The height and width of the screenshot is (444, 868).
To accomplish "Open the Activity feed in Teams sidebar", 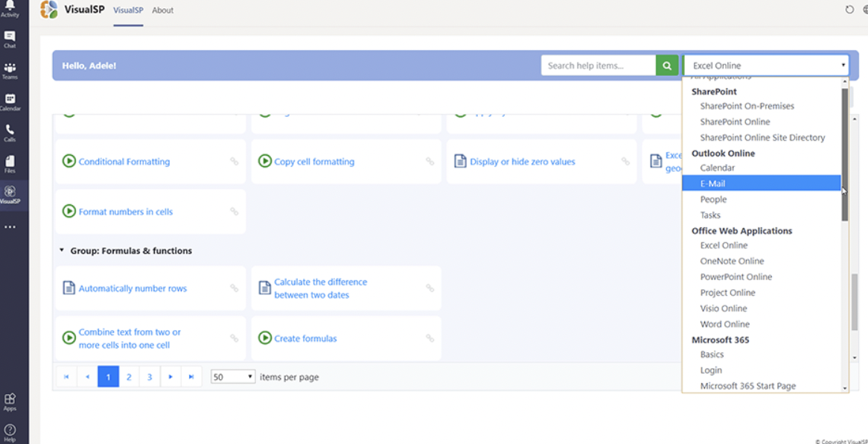I will click(x=10, y=8).
